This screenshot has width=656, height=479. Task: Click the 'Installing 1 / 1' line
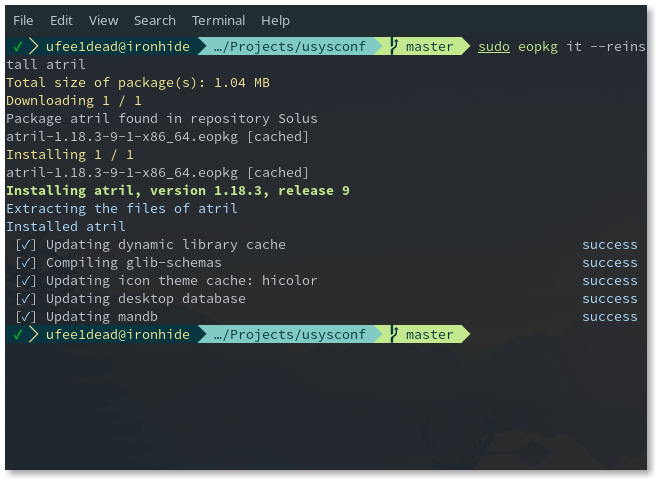coord(70,155)
